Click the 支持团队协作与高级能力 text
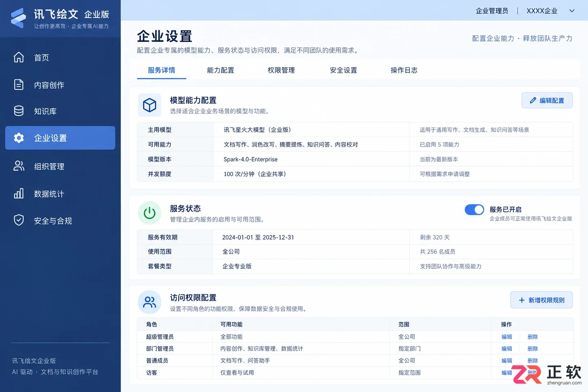The image size is (588, 392). [x=450, y=266]
